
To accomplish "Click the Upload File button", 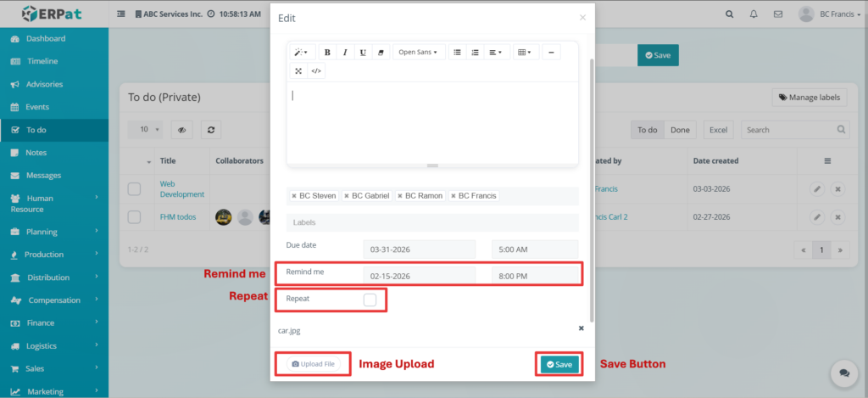I will (x=314, y=364).
